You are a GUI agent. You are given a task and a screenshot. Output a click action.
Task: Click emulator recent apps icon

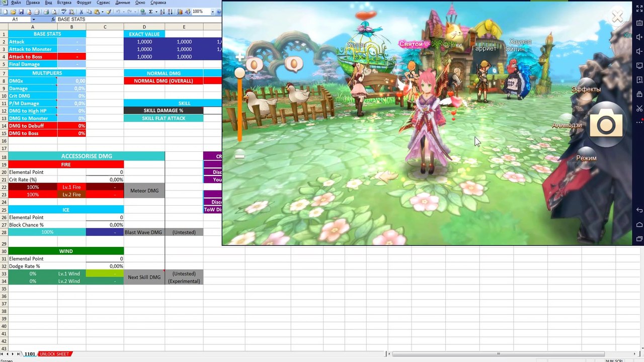[639, 238]
